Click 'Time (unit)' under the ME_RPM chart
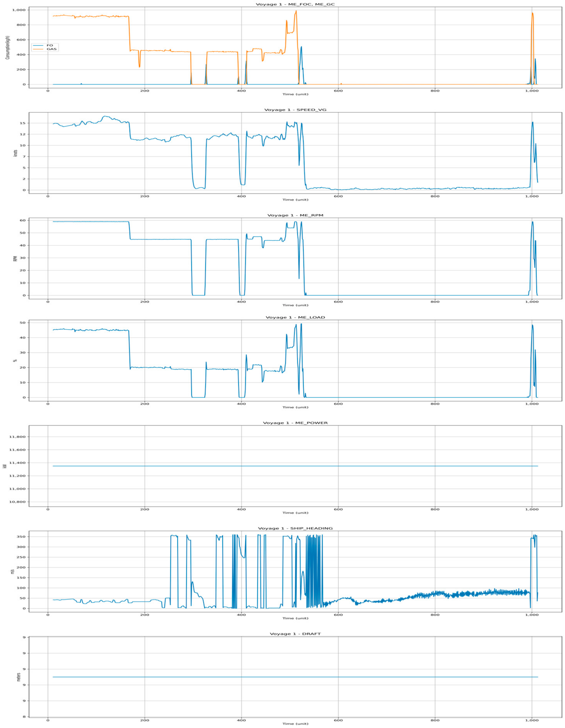565x728 pixels. 295,305
